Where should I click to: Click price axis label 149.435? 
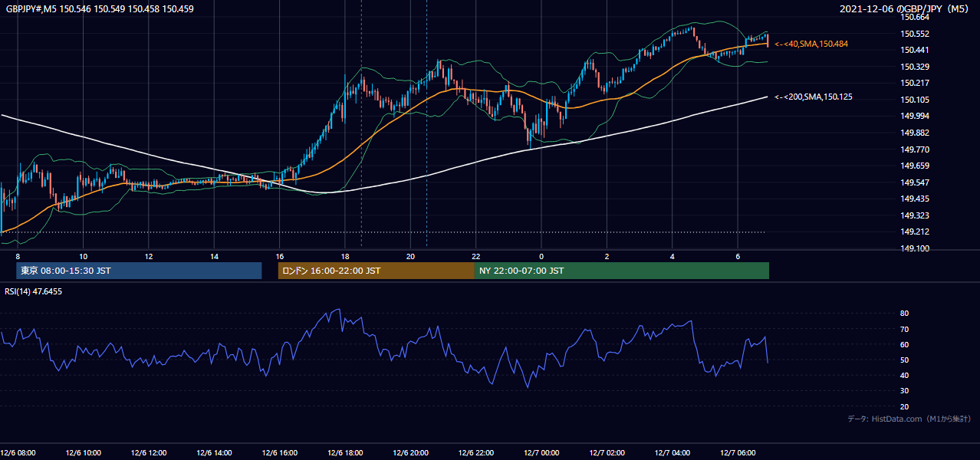[x=914, y=199]
